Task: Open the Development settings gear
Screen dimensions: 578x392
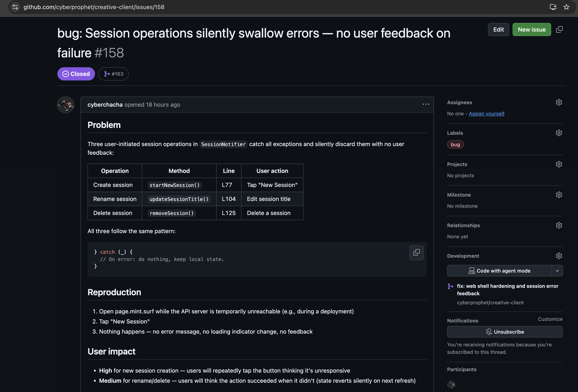Action: [559, 256]
